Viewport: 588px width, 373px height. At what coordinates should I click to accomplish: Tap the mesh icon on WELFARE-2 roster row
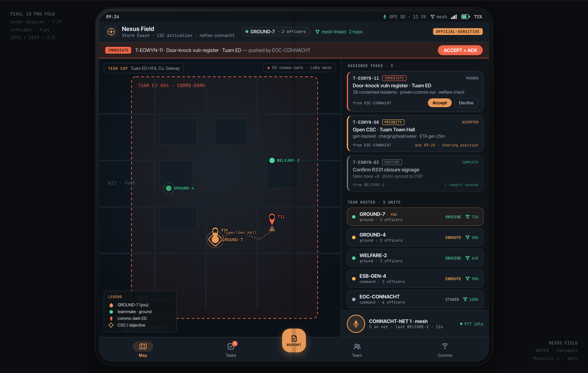(x=467, y=258)
